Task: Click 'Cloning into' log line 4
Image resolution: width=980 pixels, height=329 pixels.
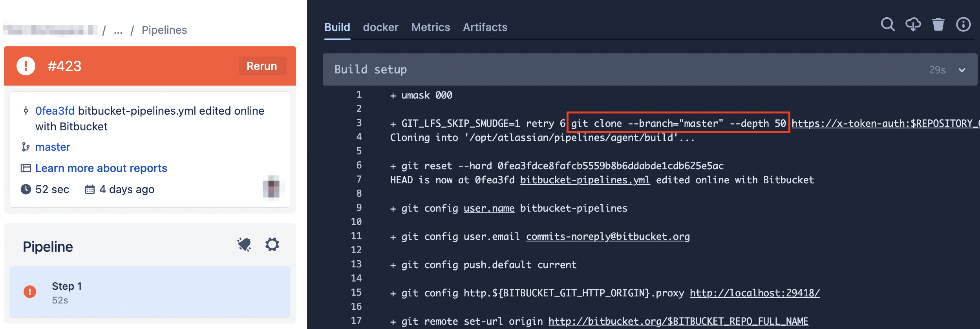Action: [x=542, y=138]
